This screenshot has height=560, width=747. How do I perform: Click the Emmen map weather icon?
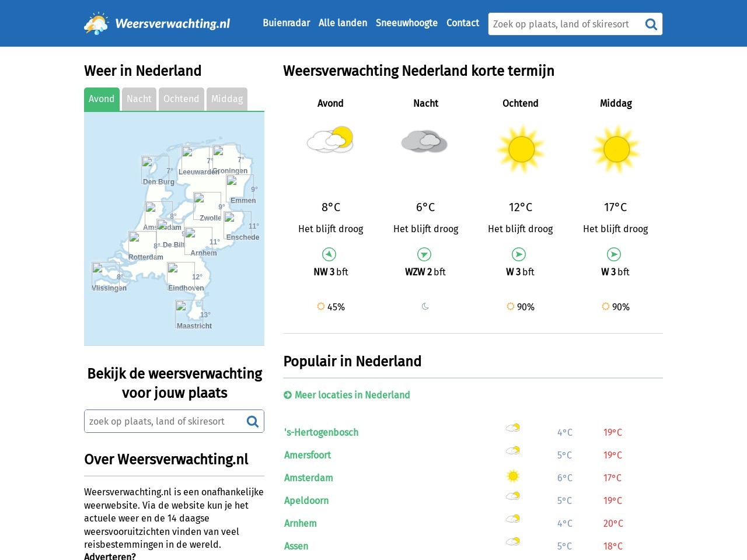[240, 188]
